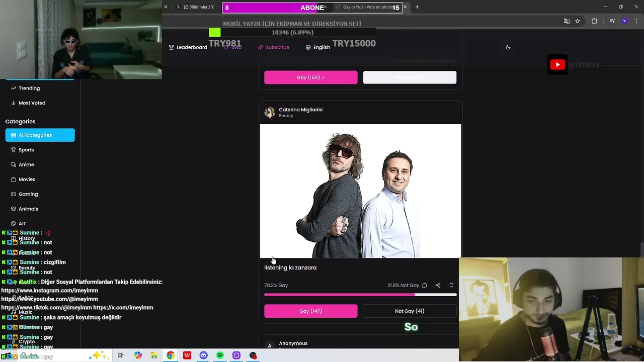The height and width of the screenshot is (362, 644).
Task: Click the purple circle app in taskbar
Action: coord(236,355)
